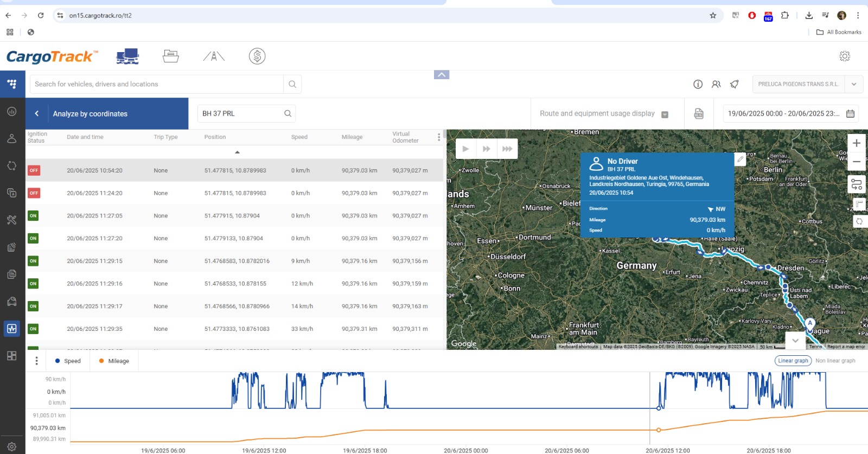Expand the PRELUCA PIGEONS TRANS company dropdown

[854, 84]
